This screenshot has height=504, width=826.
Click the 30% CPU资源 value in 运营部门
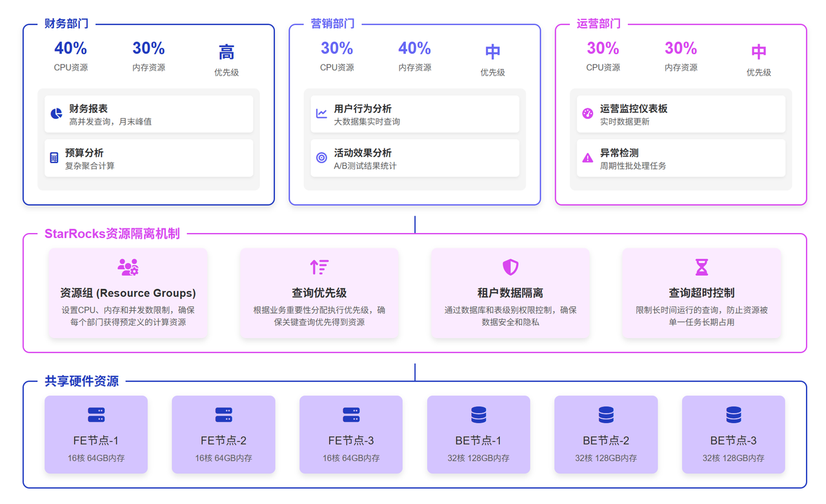pyautogui.click(x=603, y=48)
